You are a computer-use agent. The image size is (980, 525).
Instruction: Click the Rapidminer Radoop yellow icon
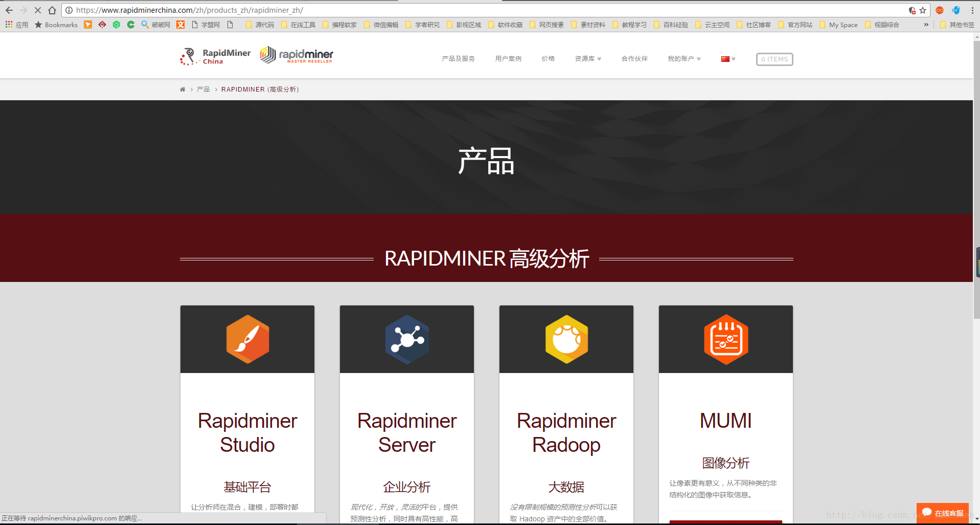coord(566,339)
